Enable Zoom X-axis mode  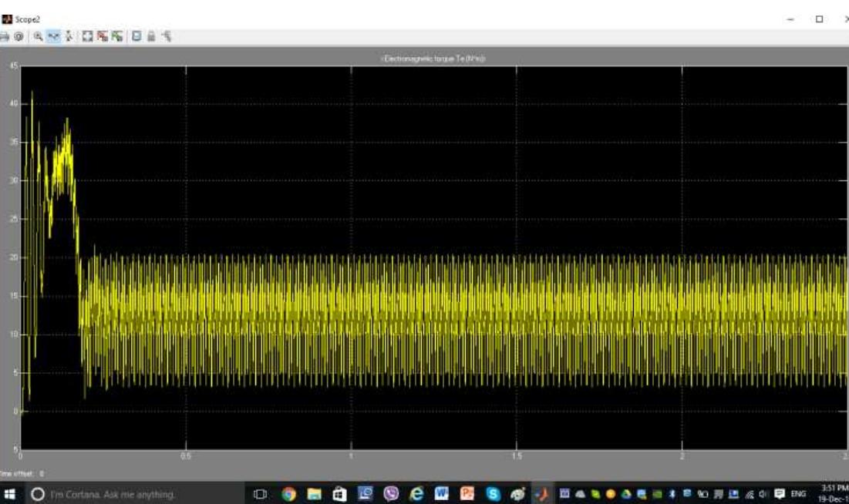51,35
